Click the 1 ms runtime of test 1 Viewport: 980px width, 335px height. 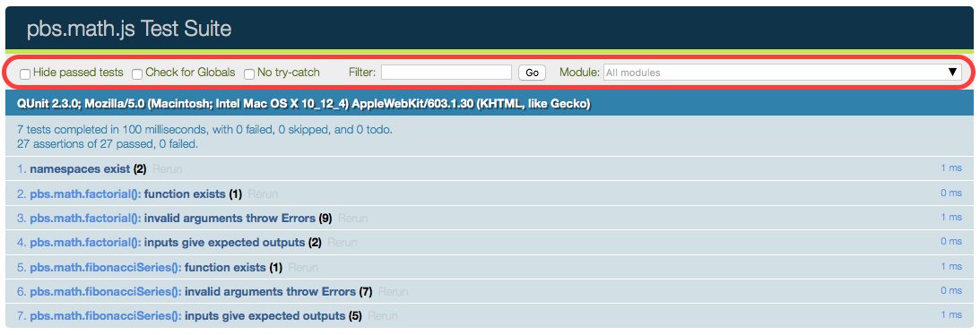coord(951,168)
